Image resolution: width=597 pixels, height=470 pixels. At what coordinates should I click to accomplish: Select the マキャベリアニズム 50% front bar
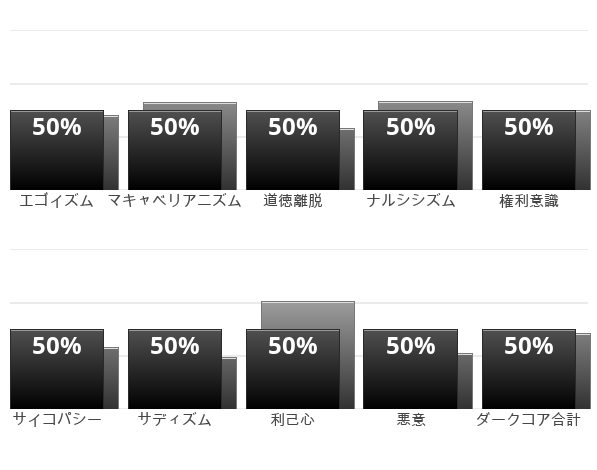(175, 150)
